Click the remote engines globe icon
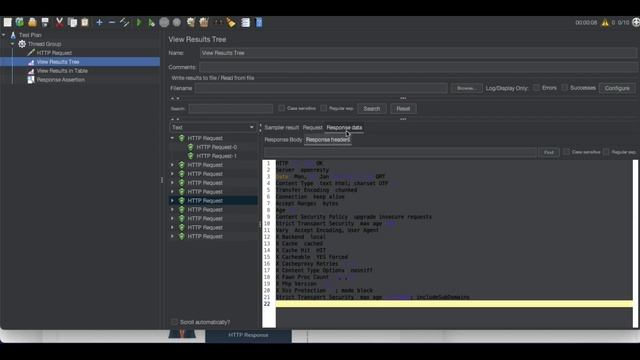This screenshot has height=360, width=640. point(636,22)
